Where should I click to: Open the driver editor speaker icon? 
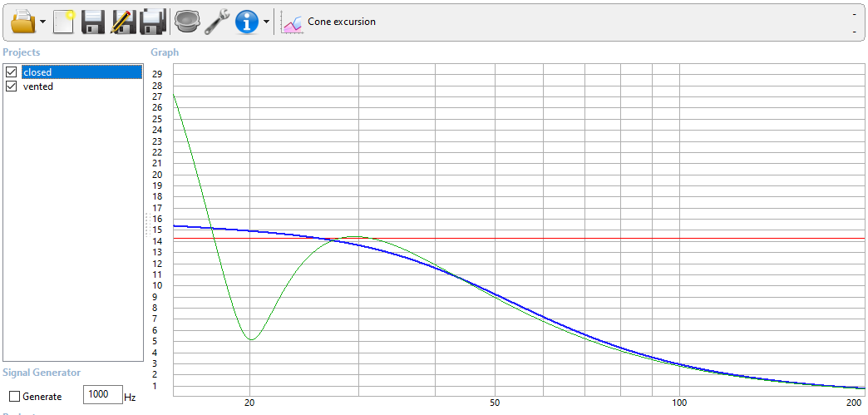click(x=186, y=22)
